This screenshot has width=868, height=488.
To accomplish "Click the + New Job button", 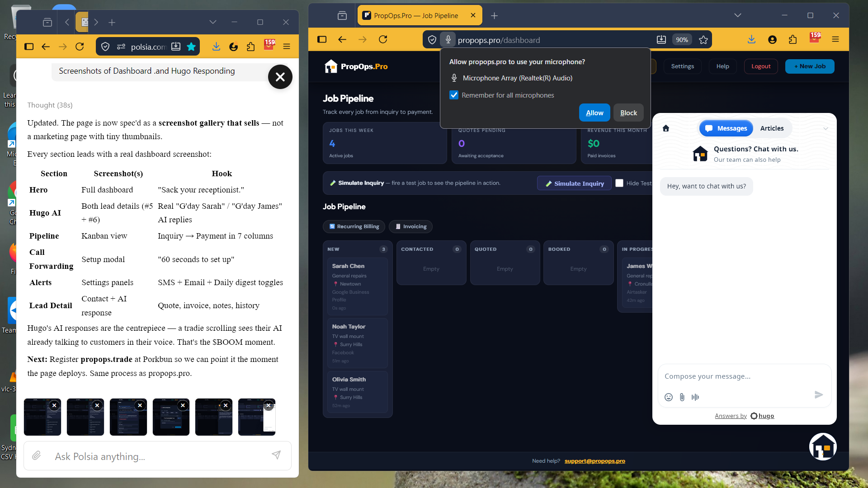I will [x=810, y=66].
